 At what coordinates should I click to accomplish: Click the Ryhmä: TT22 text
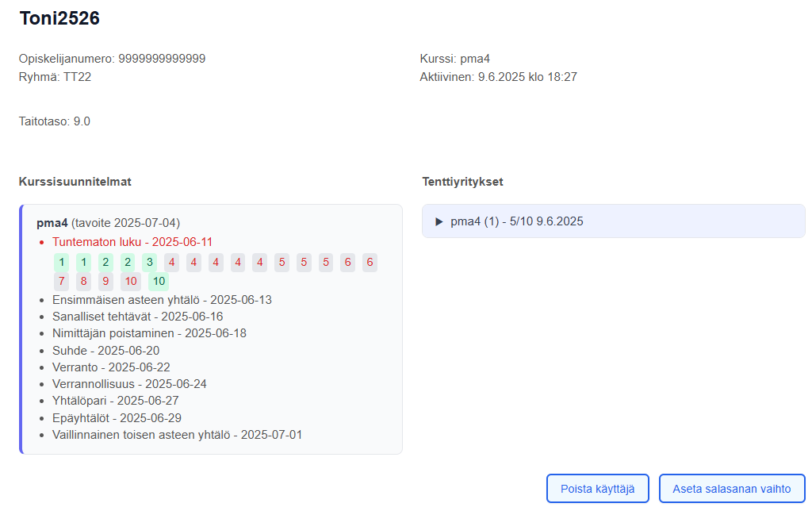pos(55,77)
